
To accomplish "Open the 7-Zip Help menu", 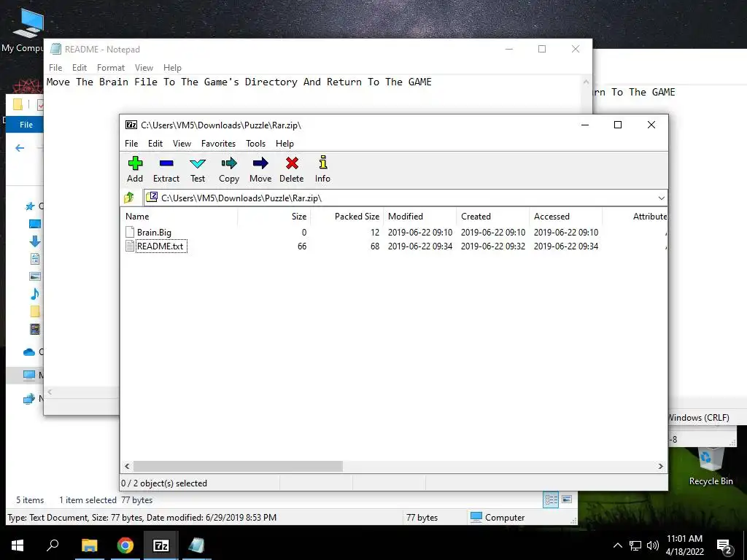I will [x=285, y=144].
